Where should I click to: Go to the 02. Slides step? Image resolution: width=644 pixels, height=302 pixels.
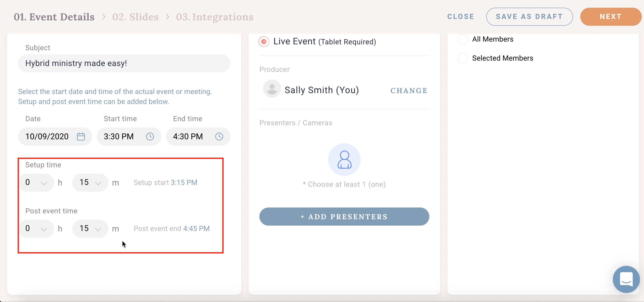coord(136,17)
